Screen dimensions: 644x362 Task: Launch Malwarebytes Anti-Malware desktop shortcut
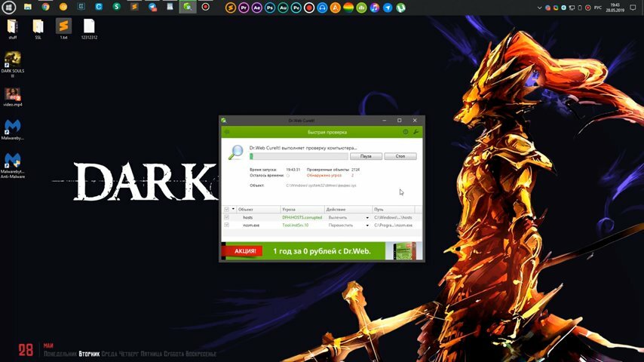point(13,165)
